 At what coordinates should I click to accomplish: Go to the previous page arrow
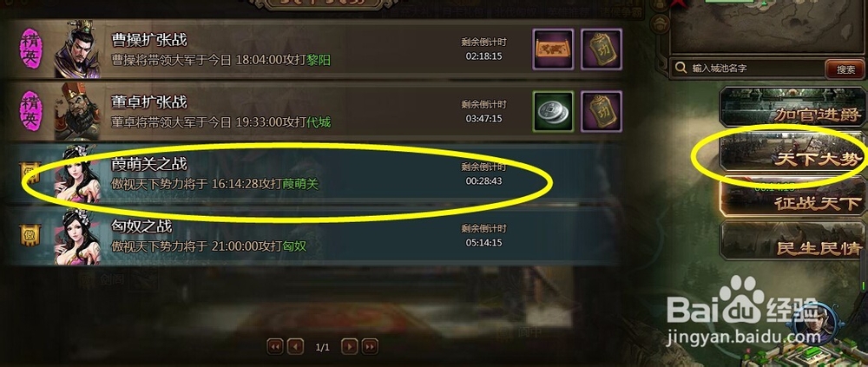click(295, 347)
